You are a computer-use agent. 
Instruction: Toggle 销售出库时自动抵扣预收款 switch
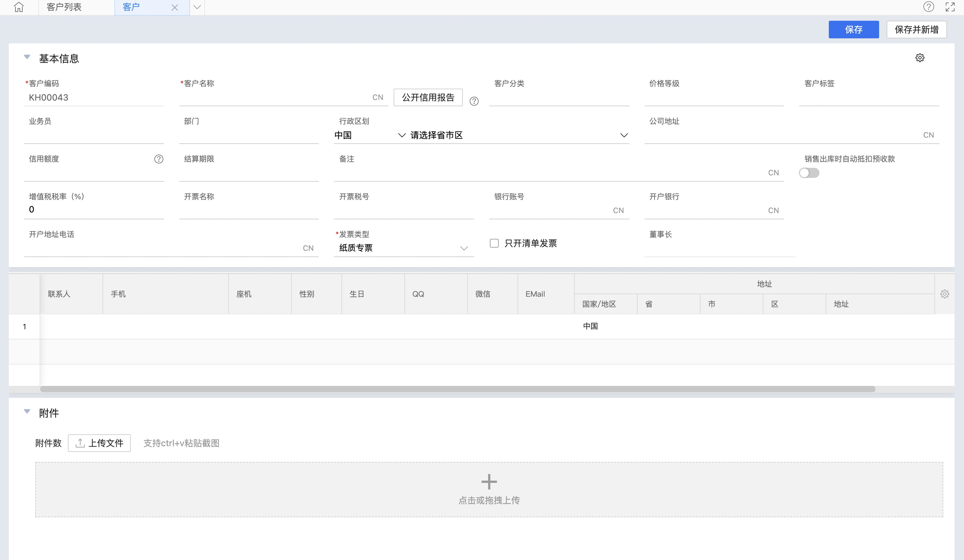pyautogui.click(x=809, y=173)
